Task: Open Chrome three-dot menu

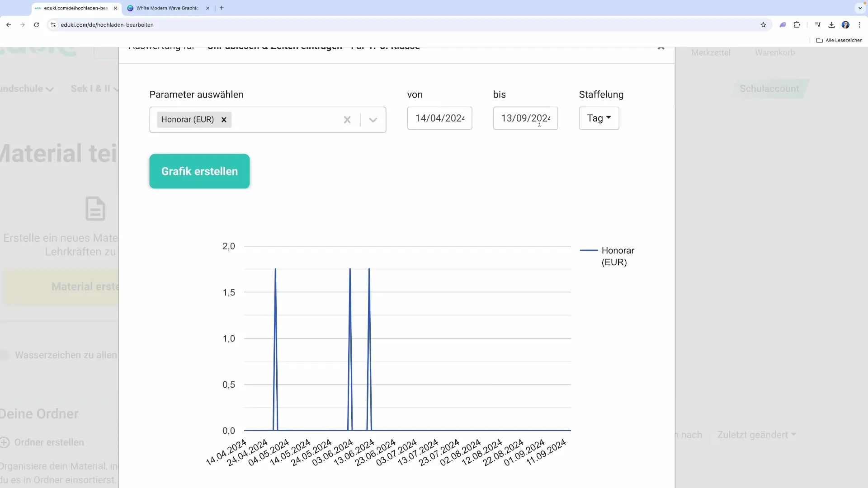Action: [x=859, y=25]
